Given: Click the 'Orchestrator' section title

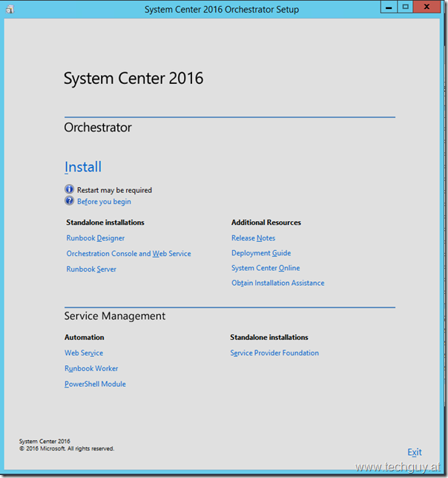Looking at the screenshot, I should [x=98, y=128].
